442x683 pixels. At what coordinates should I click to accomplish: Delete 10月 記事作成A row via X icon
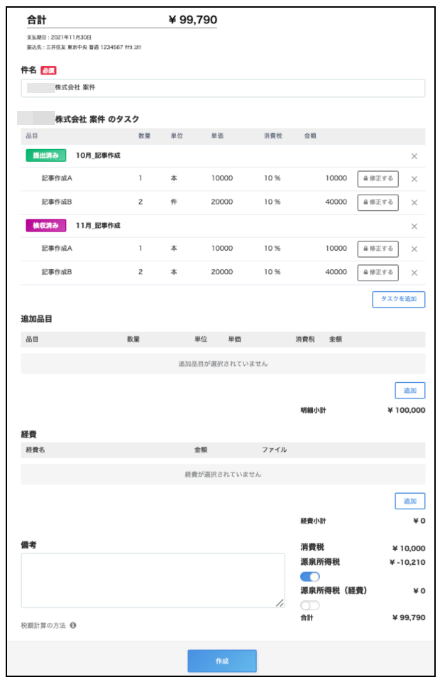pyautogui.click(x=414, y=179)
